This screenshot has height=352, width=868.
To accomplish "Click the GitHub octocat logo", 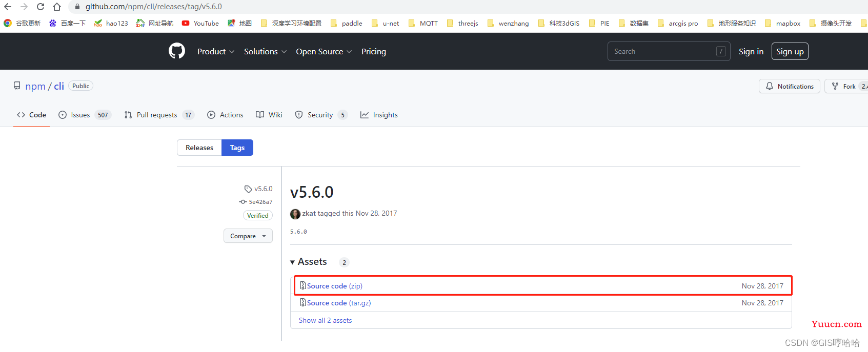I will (x=177, y=51).
